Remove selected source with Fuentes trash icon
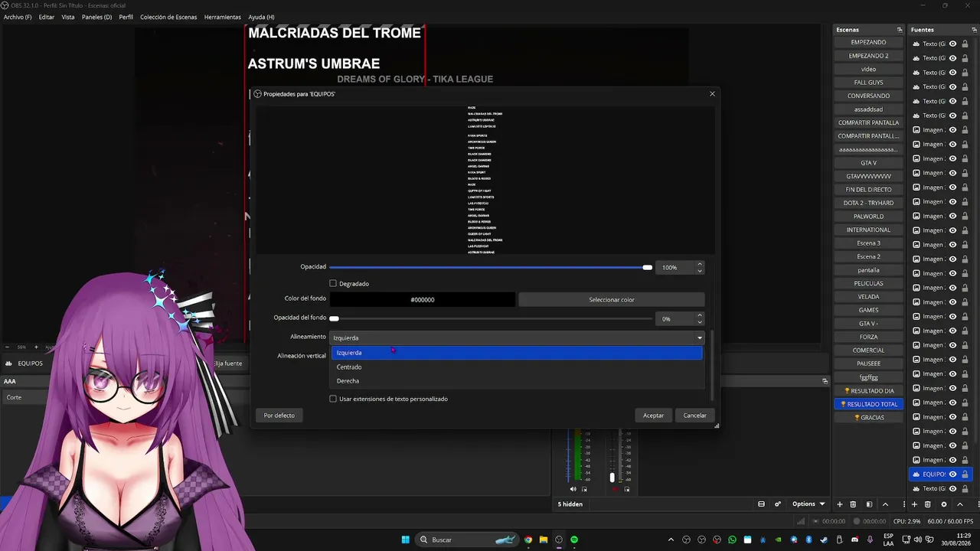The height and width of the screenshot is (551, 980). coord(928,504)
